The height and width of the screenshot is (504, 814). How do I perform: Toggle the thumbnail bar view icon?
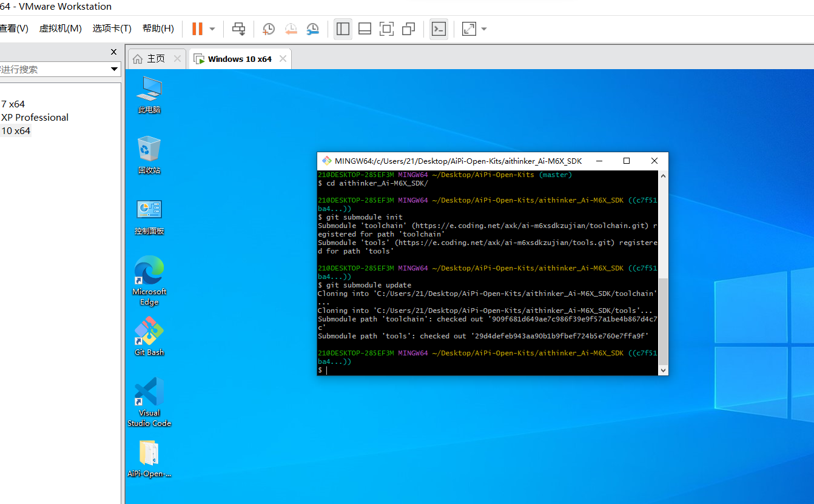tap(365, 29)
